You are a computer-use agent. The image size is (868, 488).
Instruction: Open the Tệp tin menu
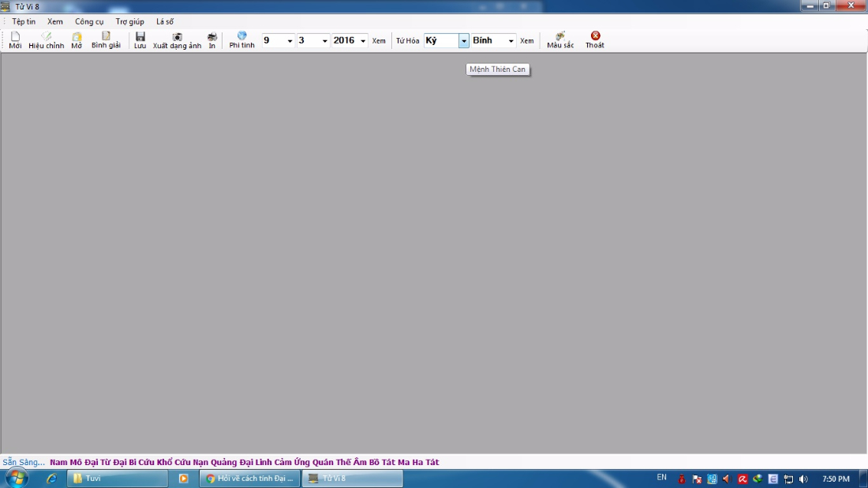(24, 21)
